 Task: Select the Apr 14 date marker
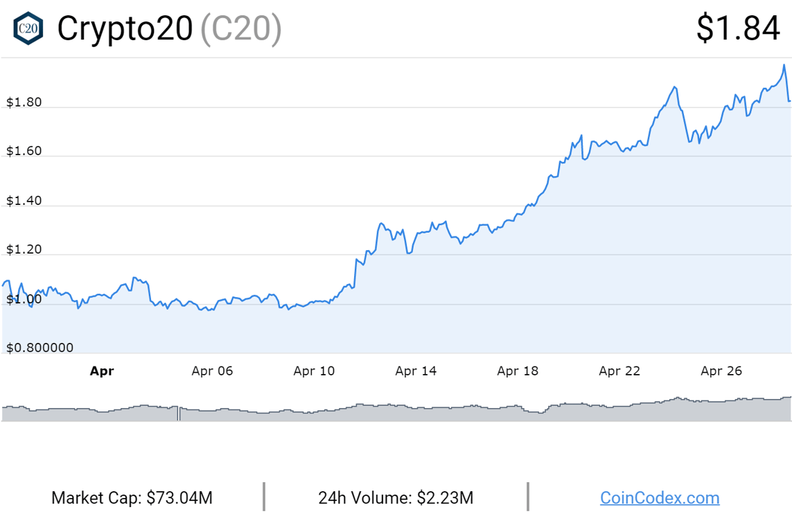tap(416, 371)
